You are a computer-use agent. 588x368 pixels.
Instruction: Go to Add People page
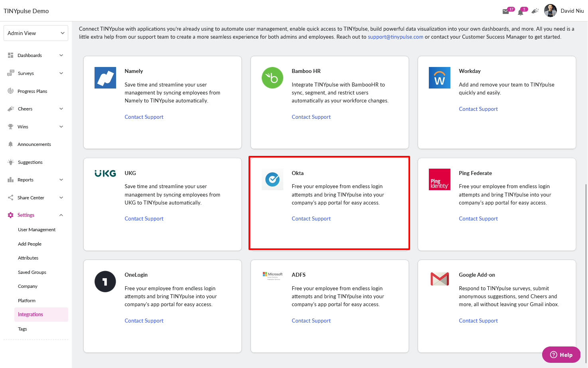30,244
